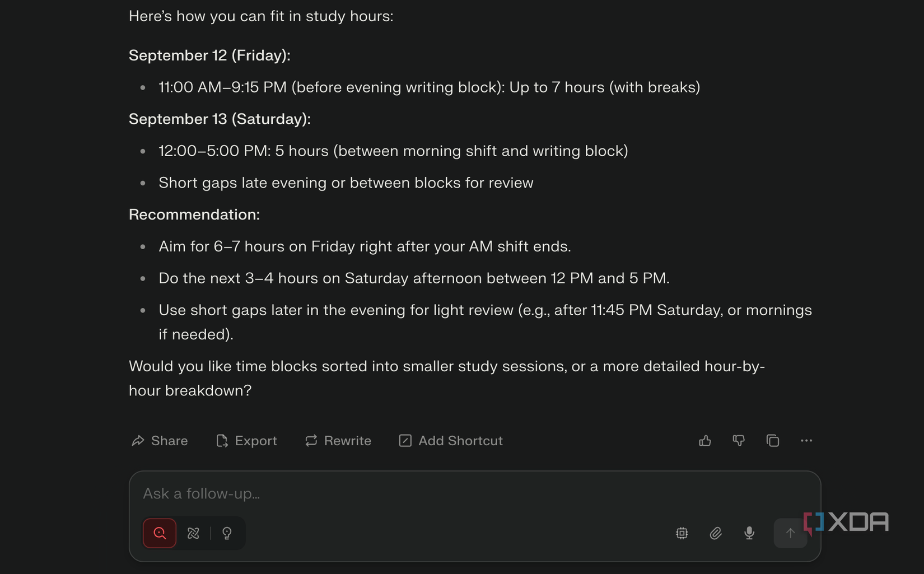Start voice dictation with the microphone icon
Viewport: 924px width, 574px height.
(x=749, y=533)
